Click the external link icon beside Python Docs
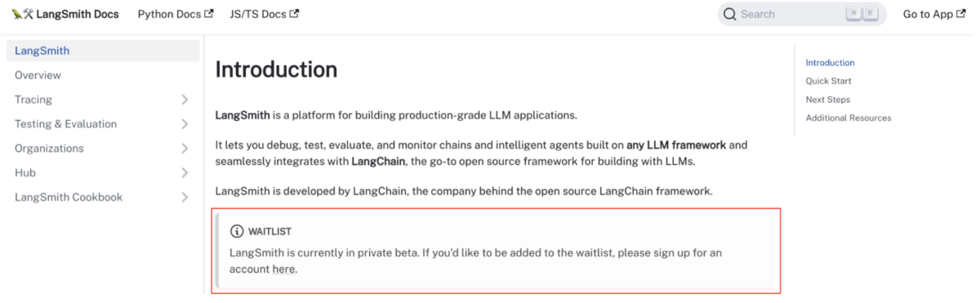Screen dimensions: 980x303 (x=208, y=14)
